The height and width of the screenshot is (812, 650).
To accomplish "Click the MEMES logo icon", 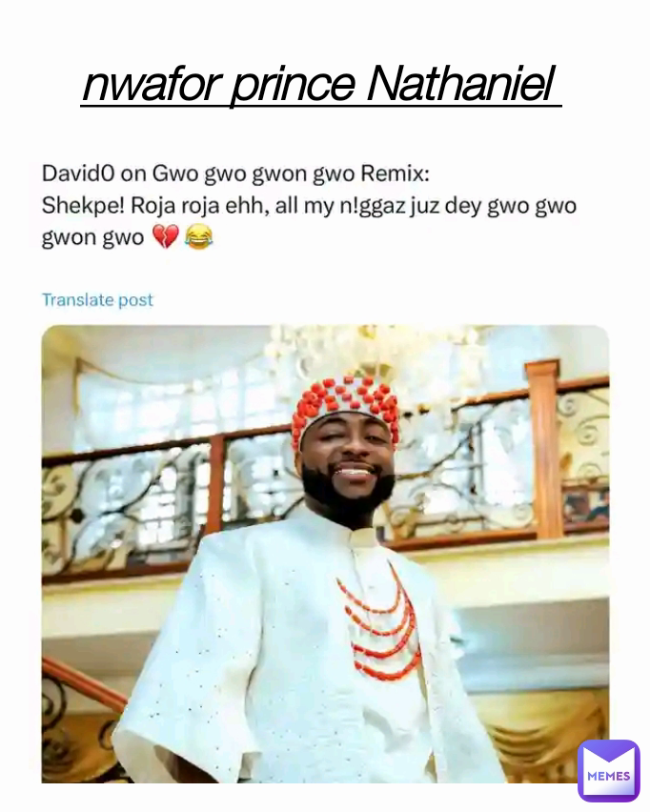I will [x=608, y=770].
